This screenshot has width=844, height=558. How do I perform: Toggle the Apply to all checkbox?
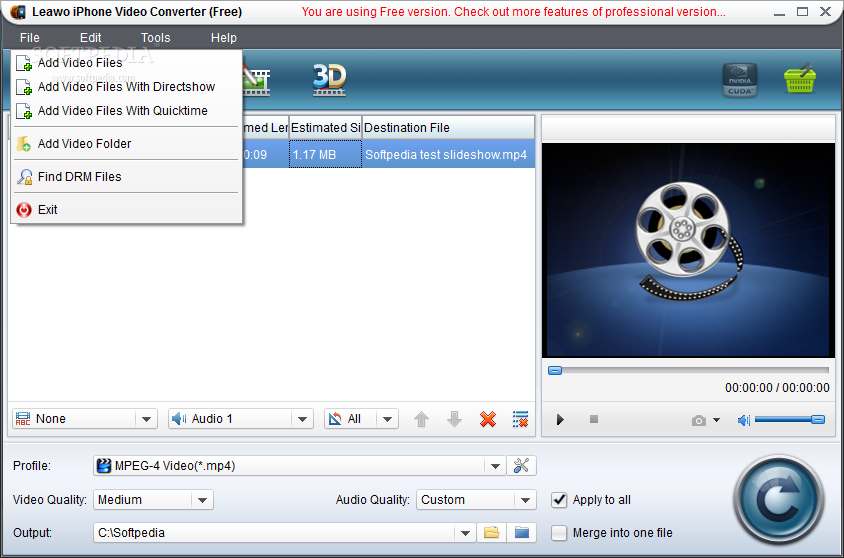click(559, 500)
